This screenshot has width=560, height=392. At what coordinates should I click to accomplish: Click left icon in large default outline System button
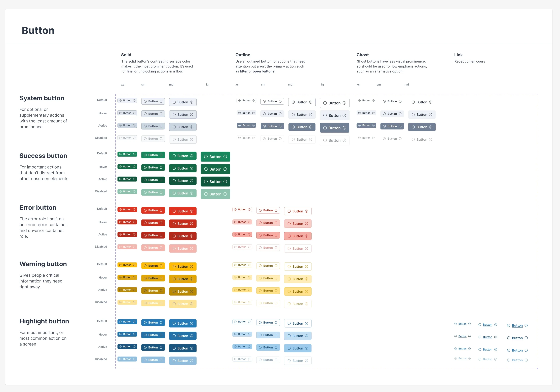[x=325, y=103]
